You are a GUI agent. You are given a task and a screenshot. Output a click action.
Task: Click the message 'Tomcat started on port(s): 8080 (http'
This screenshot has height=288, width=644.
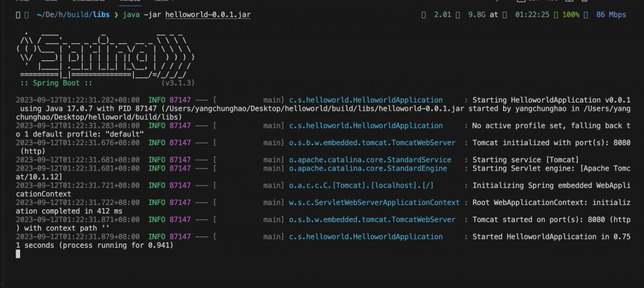pyautogui.click(x=551, y=219)
